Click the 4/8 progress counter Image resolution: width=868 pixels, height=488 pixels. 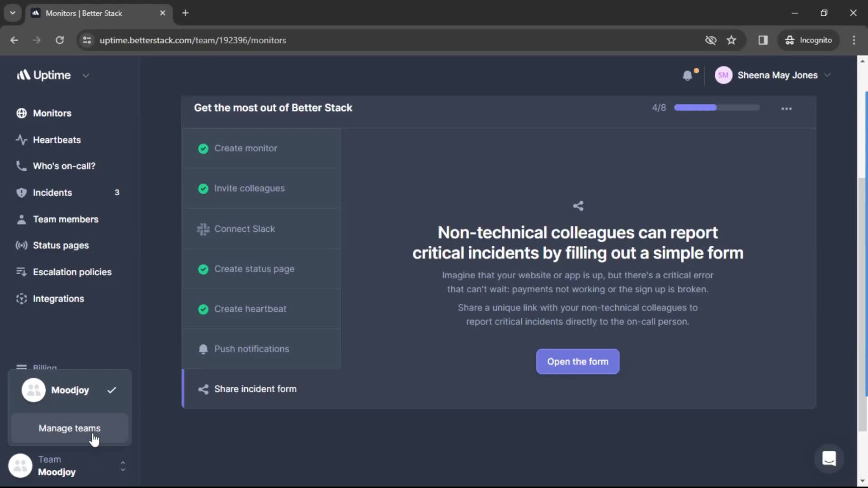(x=659, y=108)
